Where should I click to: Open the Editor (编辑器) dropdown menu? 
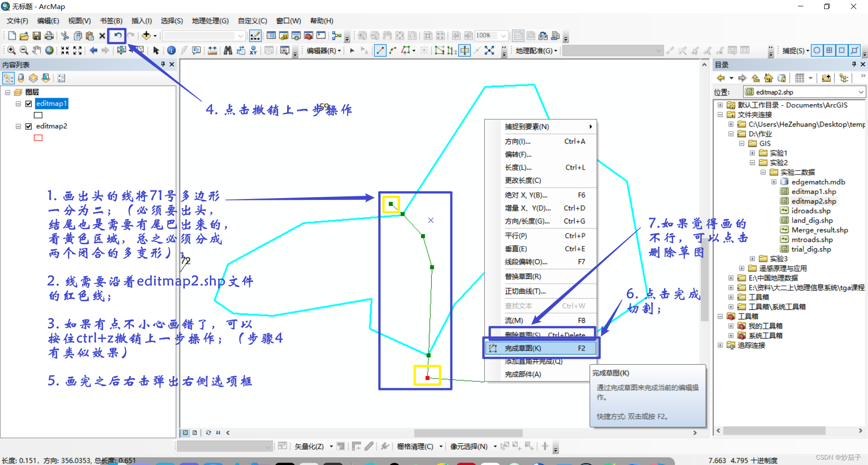324,51
